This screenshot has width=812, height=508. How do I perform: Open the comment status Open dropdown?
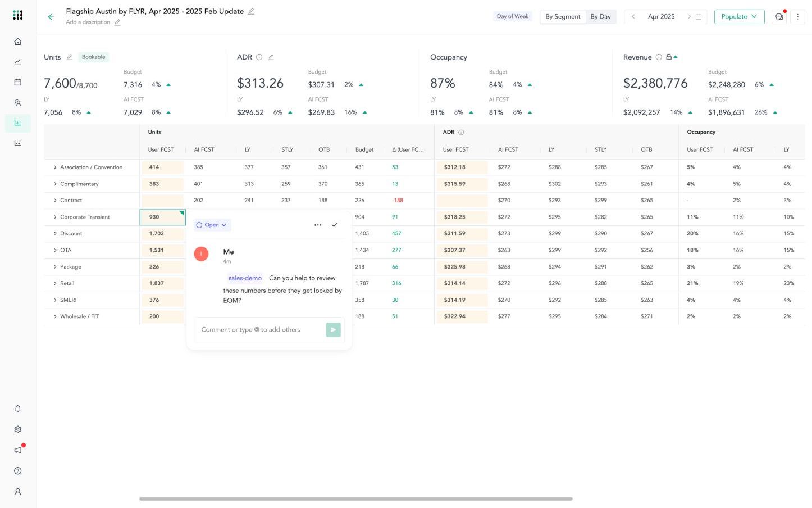pyautogui.click(x=212, y=225)
